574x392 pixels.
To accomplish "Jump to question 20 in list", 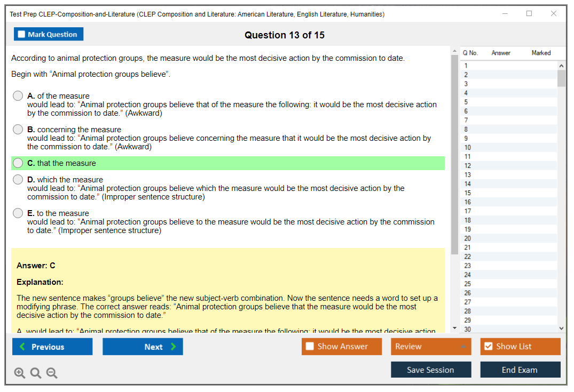I will (x=468, y=238).
